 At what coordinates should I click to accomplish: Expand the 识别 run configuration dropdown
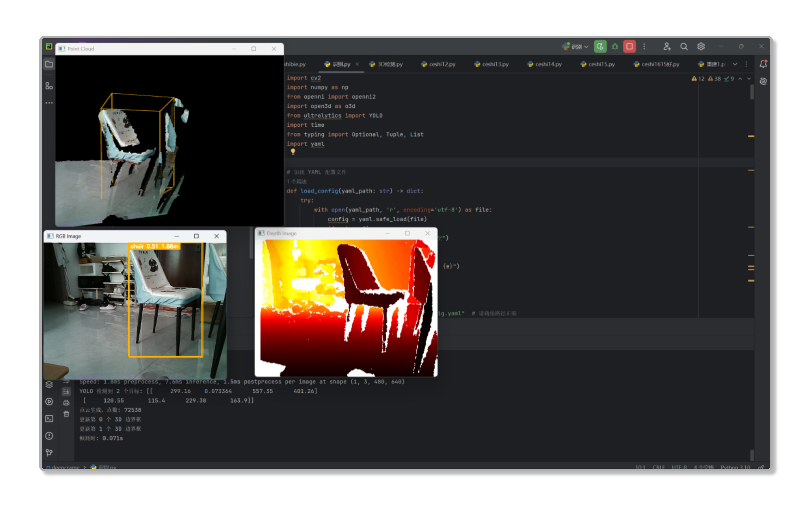point(576,47)
